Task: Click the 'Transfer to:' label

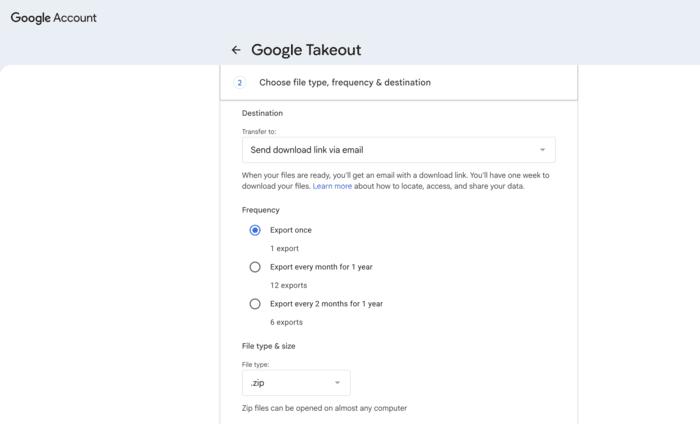Action: point(259,132)
